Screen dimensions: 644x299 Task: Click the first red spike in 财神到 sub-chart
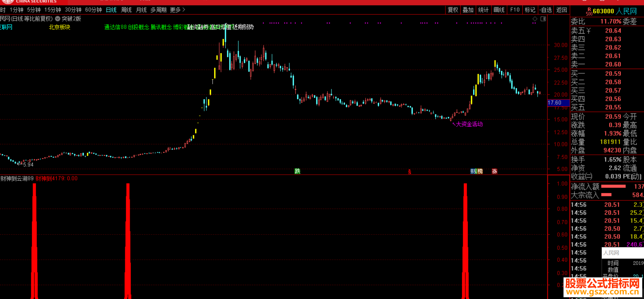(x=34, y=241)
